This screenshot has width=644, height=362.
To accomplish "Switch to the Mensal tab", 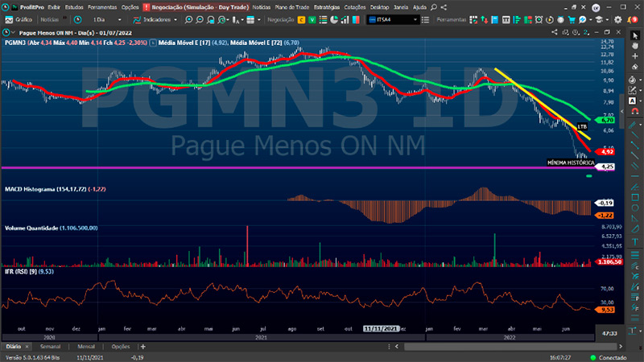I will (x=86, y=347).
